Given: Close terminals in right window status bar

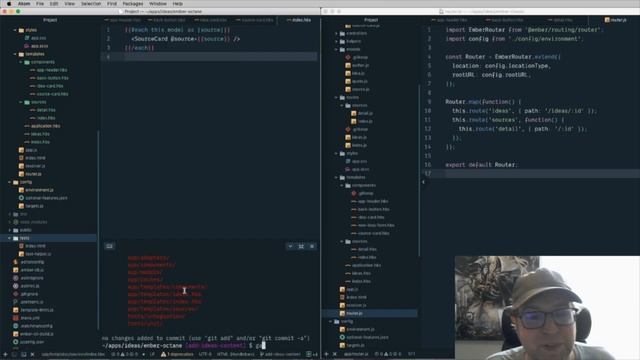Looking at the screenshot, I should pyautogui.click(x=335, y=354).
